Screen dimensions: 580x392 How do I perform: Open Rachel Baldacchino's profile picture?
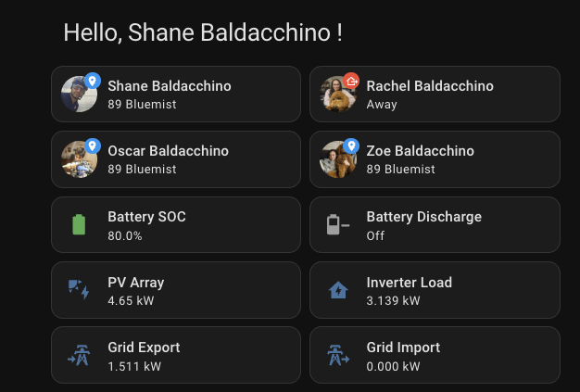click(x=334, y=96)
